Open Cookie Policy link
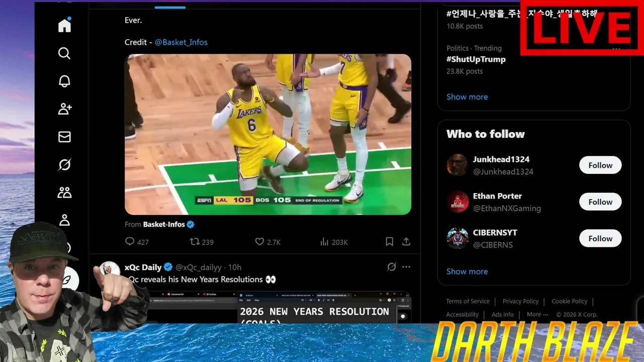Screen dimensions: 644x362 click(570, 301)
